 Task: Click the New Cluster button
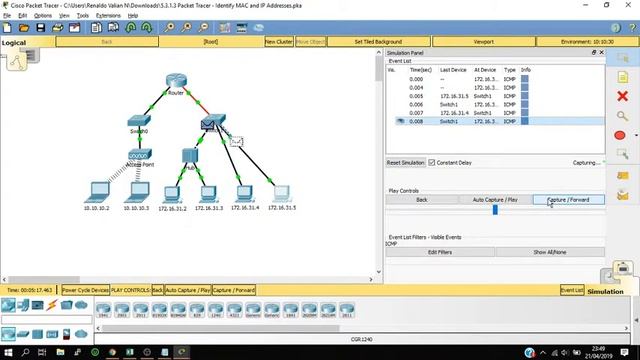coord(279,42)
